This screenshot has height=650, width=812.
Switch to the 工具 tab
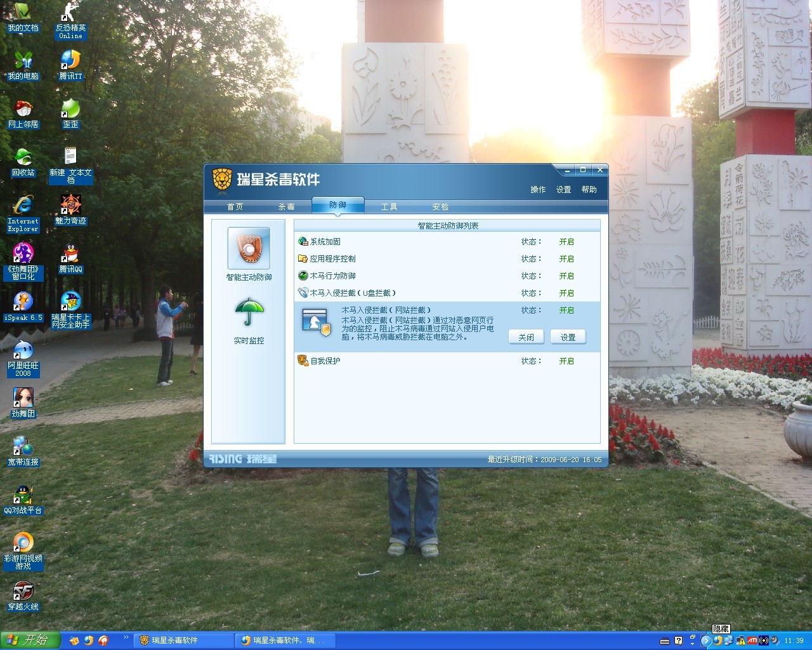tap(389, 207)
